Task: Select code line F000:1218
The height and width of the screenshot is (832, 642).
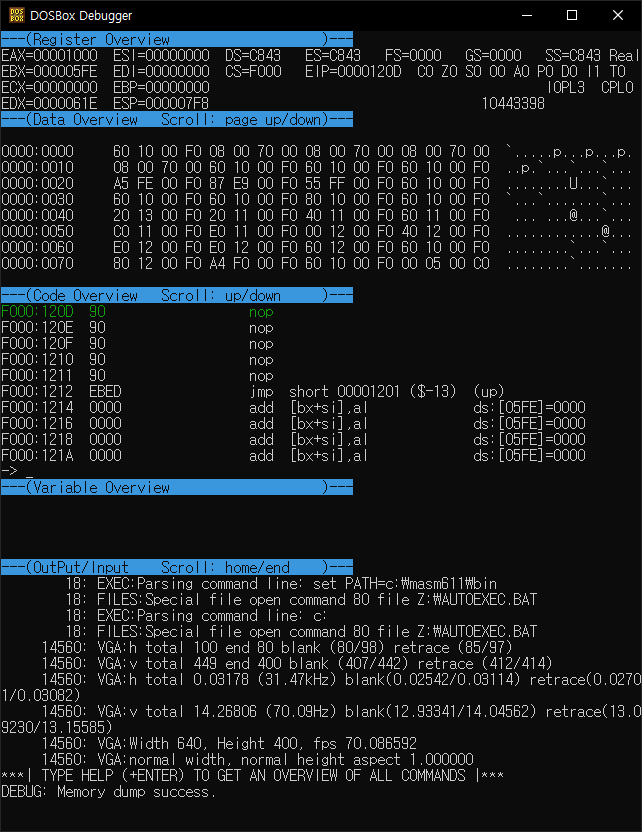Action: click(293, 439)
